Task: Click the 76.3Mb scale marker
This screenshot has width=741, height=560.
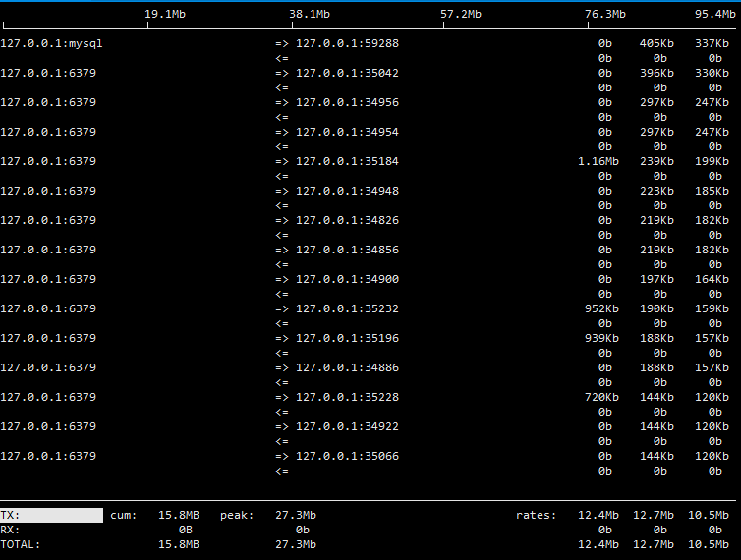Action: coord(605,14)
